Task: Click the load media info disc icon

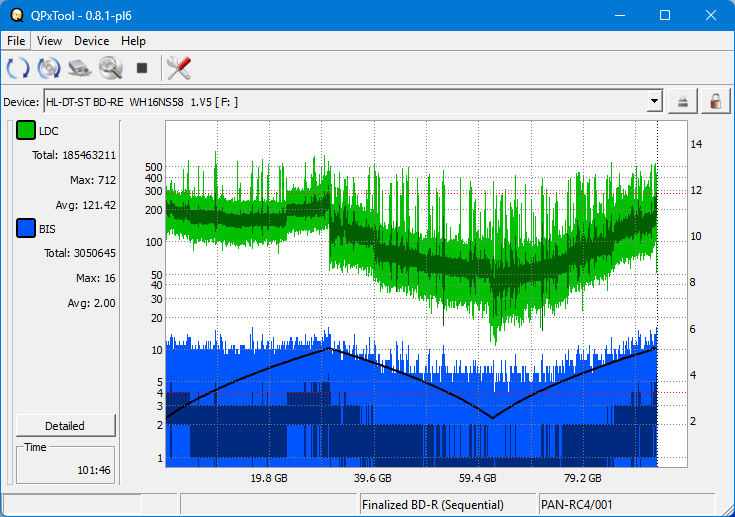Action: 49,68
